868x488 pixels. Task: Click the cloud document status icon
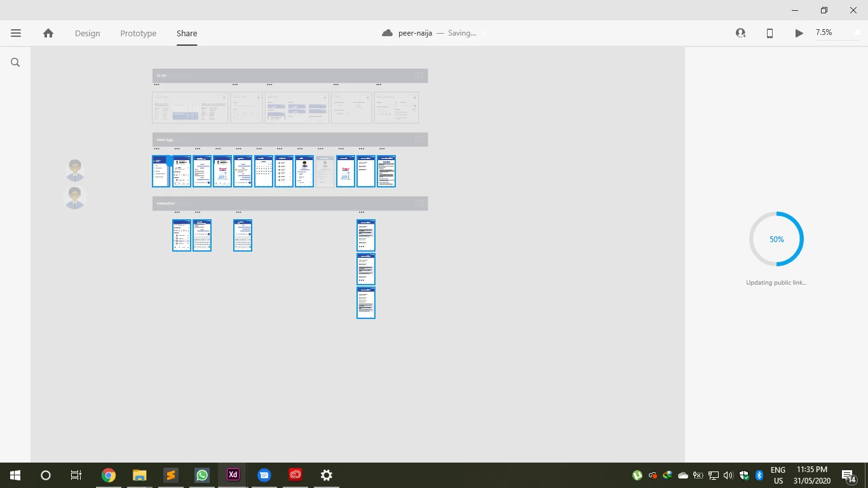coord(388,33)
